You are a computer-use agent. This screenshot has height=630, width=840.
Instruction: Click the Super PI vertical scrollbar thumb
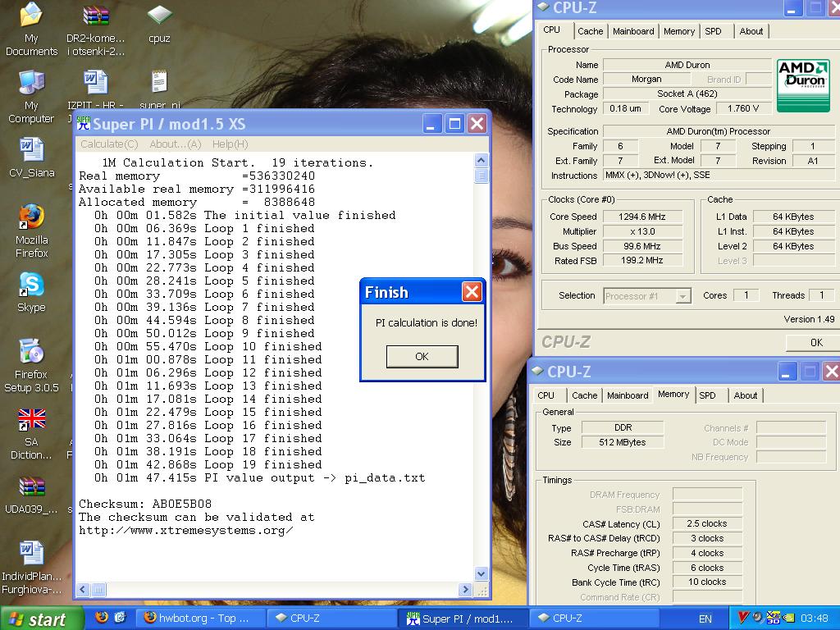tap(481, 176)
